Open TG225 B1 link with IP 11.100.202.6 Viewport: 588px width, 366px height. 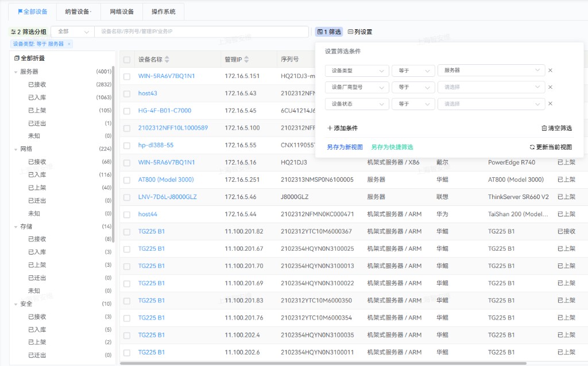coord(152,352)
